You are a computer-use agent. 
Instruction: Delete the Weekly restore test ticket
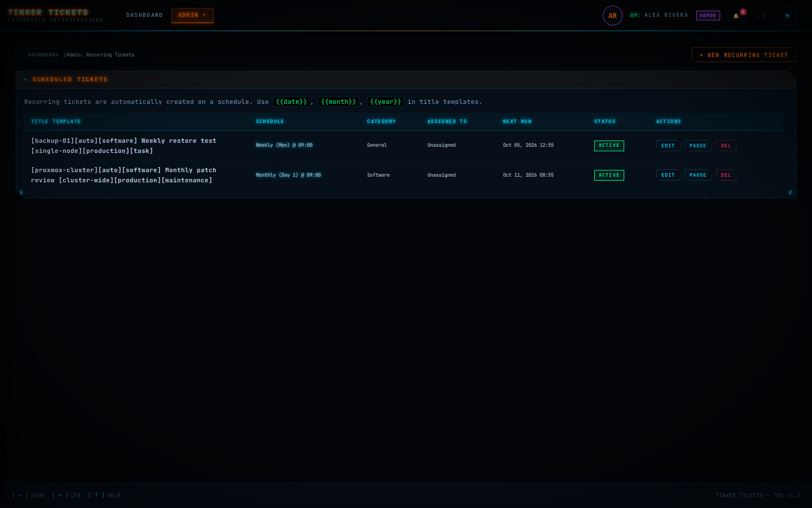[726, 146]
